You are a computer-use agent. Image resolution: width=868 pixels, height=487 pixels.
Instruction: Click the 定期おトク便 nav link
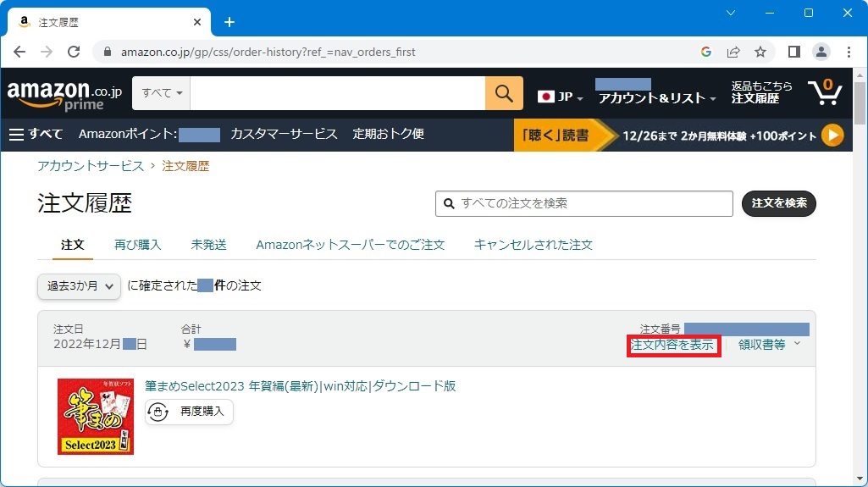389,134
